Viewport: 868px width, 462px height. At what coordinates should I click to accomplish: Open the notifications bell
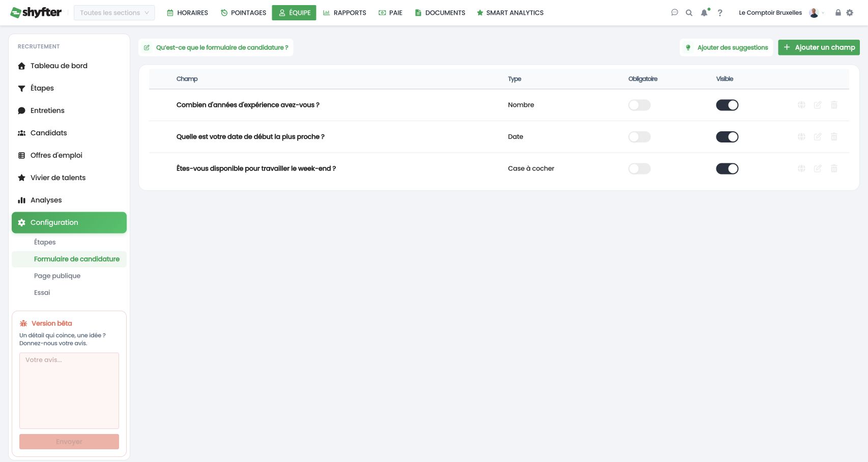point(704,13)
